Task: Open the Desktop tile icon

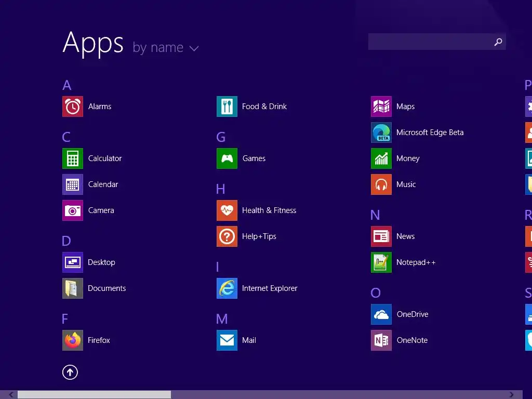Action: 73,262
